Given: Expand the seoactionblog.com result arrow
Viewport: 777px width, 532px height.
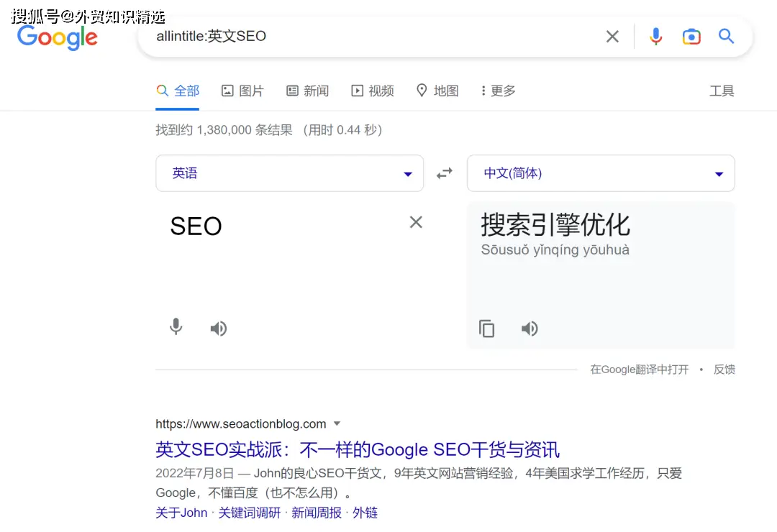Looking at the screenshot, I should 337,423.
